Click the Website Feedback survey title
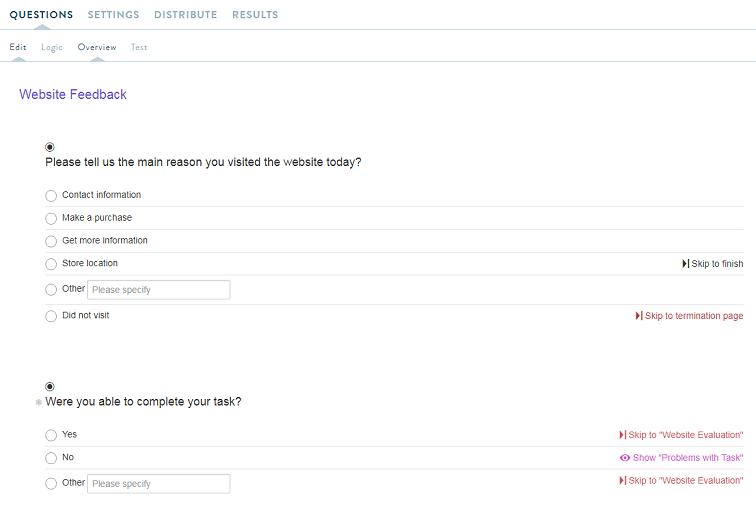 coord(73,94)
